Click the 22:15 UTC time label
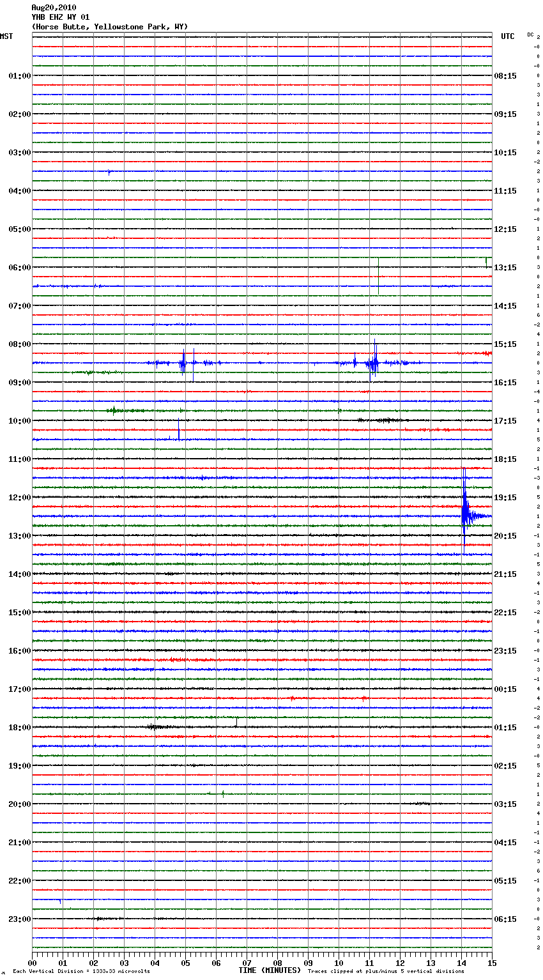This screenshot has height=980, width=543. [505, 613]
